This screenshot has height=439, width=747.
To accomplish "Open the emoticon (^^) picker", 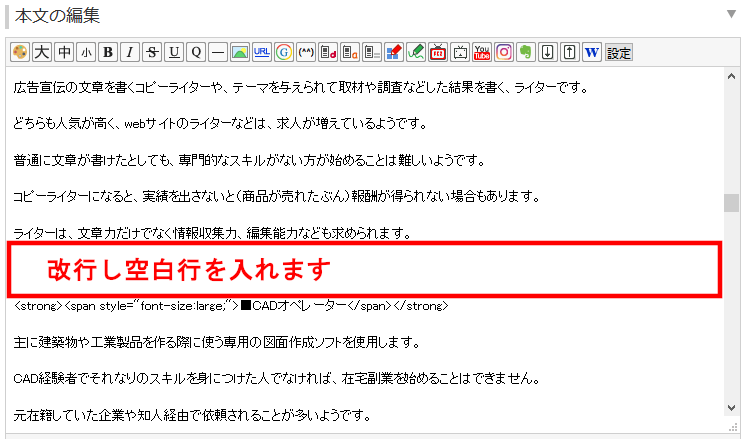I will [306, 52].
